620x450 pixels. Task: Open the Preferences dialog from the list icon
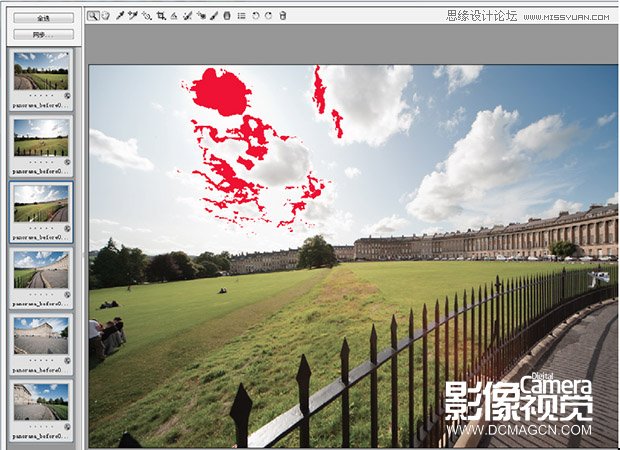(x=242, y=16)
